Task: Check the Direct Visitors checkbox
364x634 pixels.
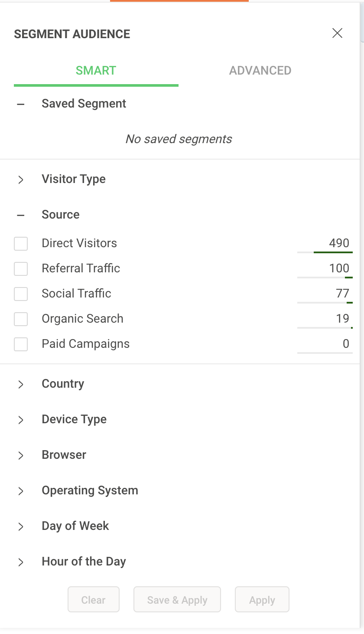Action: (x=21, y=244)
